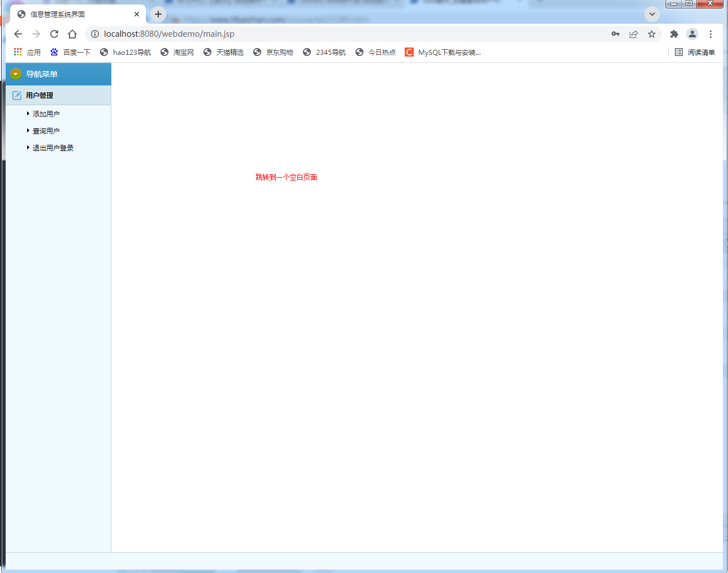728x573 pixels.
Task: Open the 阅读清单 reading list
Action: click(695, 52)
